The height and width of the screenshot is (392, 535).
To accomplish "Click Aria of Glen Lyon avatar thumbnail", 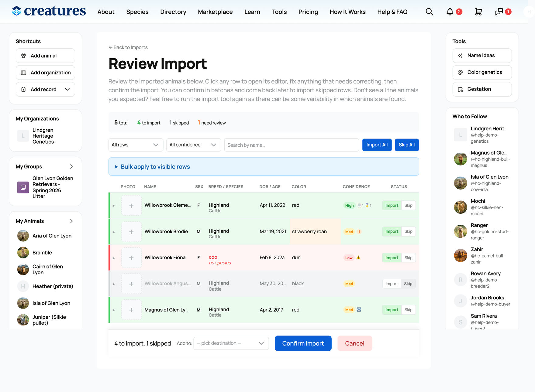I will (x=23, y=236).
